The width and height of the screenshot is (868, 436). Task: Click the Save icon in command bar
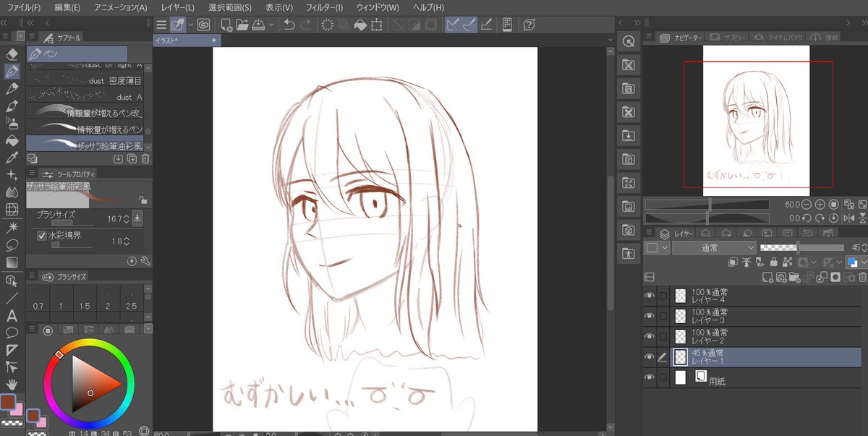tap(258, 25)
